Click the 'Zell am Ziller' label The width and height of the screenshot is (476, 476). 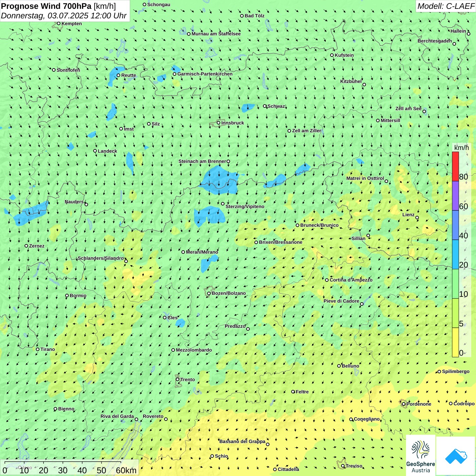point(307,131)
